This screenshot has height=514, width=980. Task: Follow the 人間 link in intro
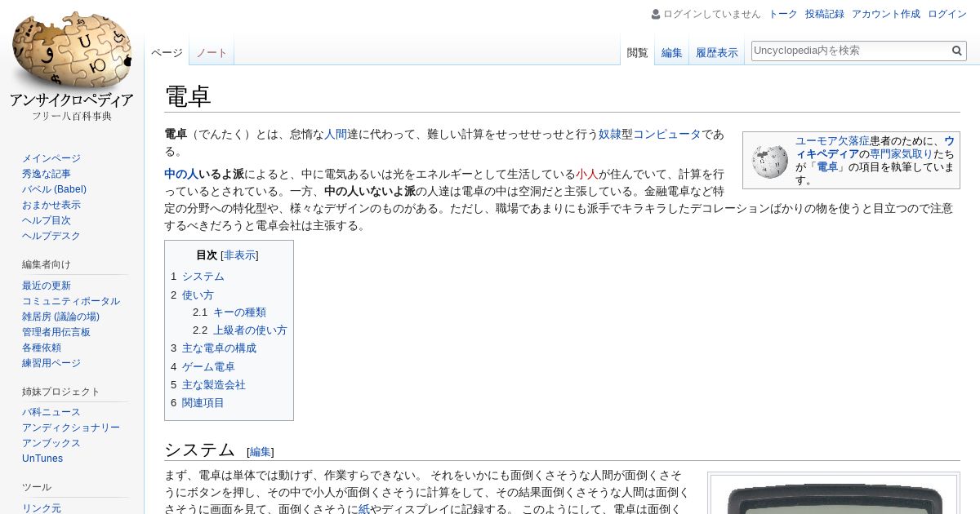click(336, 134)
